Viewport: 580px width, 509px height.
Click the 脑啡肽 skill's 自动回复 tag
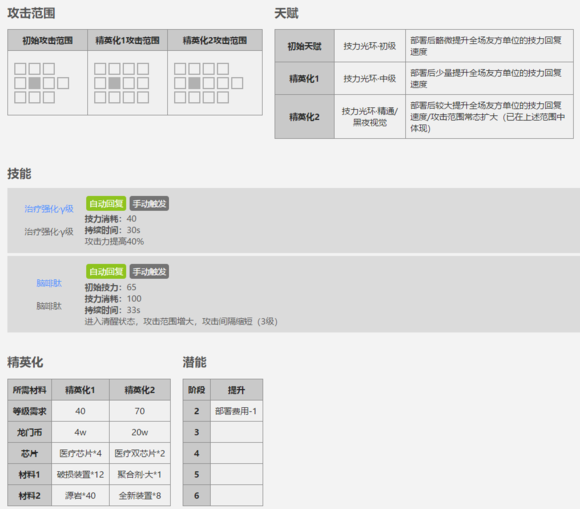pyautogui.click(x=106, y=272)
